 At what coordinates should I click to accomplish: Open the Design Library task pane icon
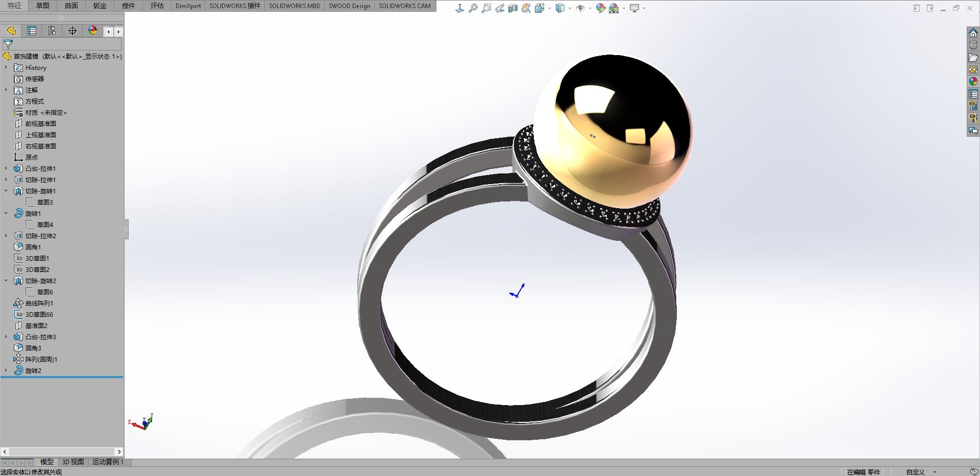pyautogui.click(x=973, y=45)
